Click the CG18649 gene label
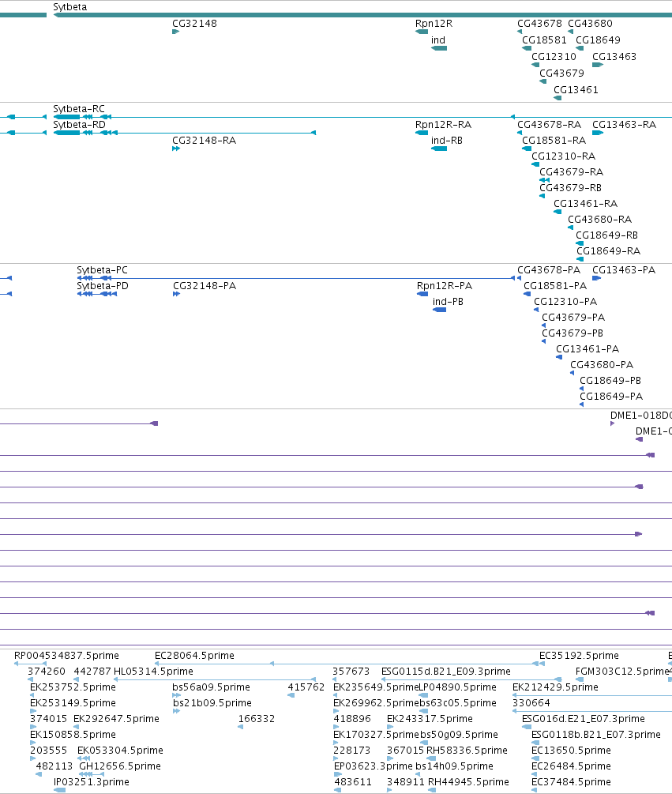Screen dimensions: 672x794 point(598,40)
